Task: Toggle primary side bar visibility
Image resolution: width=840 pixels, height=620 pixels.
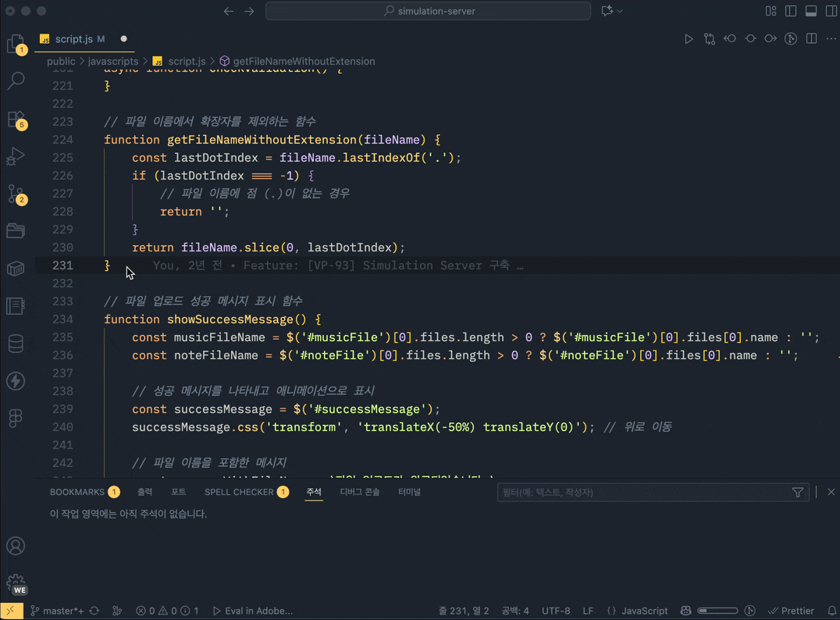Action: (x=791, y=11)
